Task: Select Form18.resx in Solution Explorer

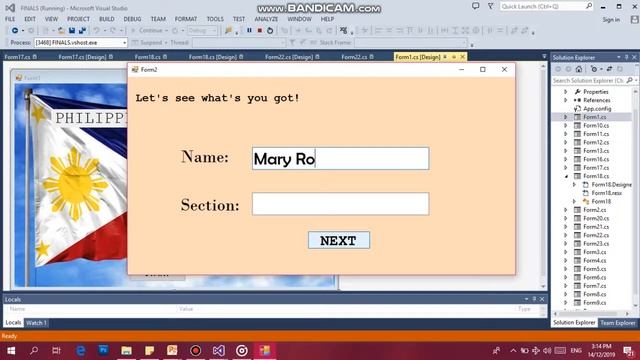Action: point(607,193)
